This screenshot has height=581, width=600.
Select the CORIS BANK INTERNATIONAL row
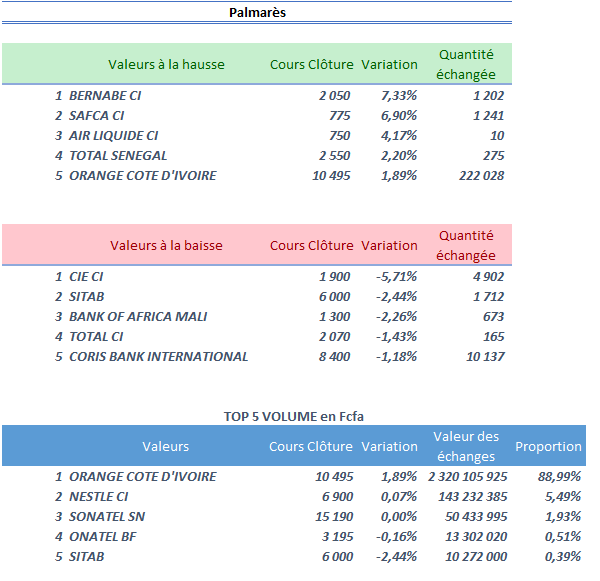[158, 356]
